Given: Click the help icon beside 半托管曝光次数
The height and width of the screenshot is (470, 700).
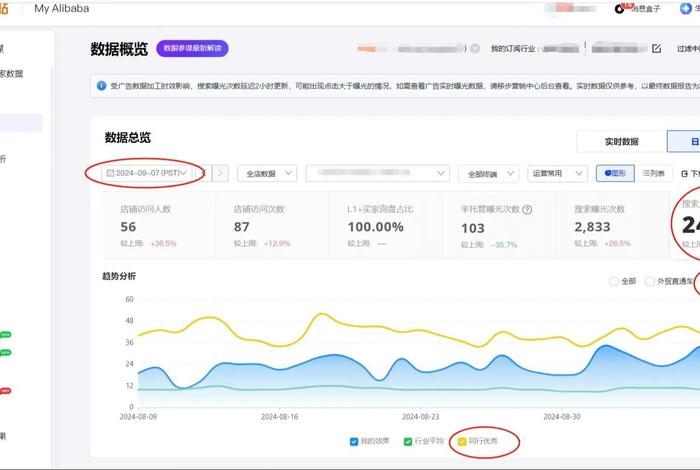Looking at the screenshot, I should click(527, 209).
